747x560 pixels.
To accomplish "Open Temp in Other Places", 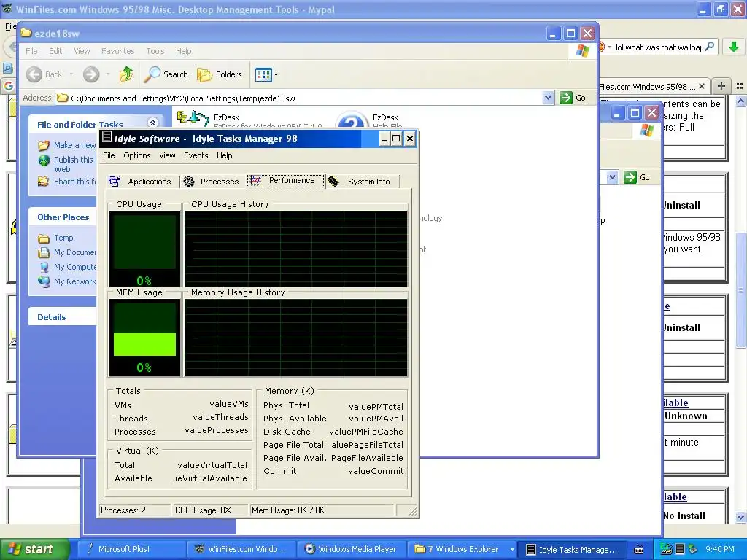I will 56,238.
